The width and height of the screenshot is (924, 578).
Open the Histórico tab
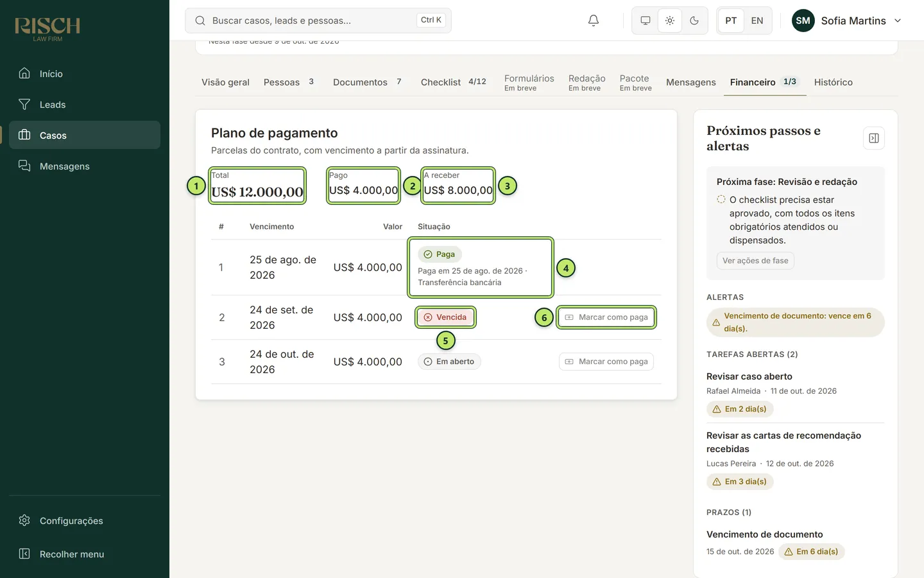(834, 82)
